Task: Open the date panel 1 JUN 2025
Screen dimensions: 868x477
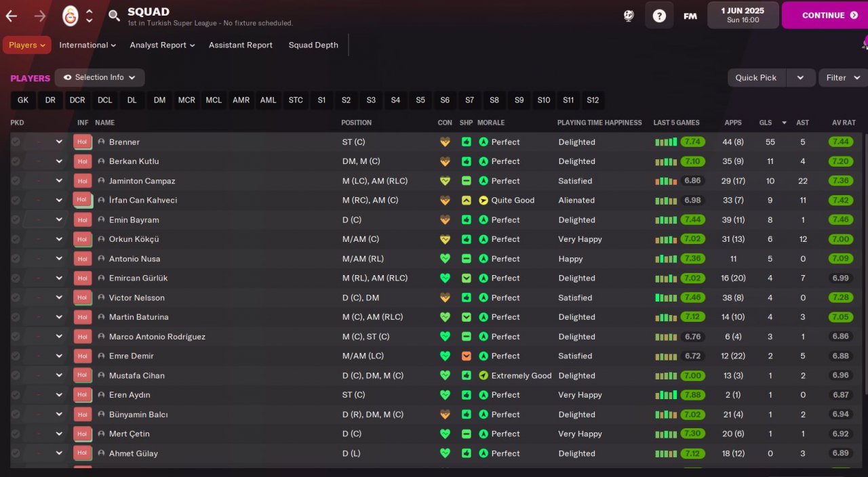Action: pyautogui.click(x=743, y=15)
